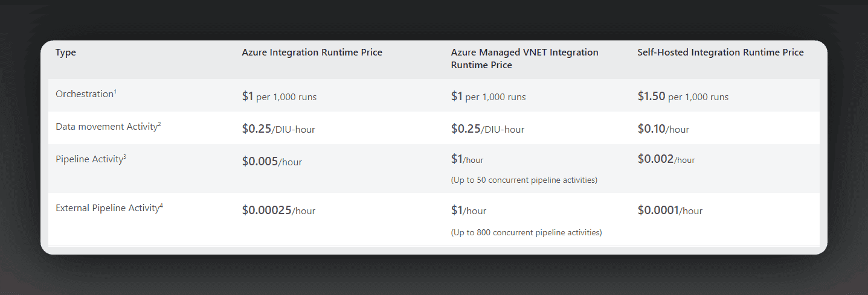Click the "$1.50 per 1,000 runs" price

683,97
